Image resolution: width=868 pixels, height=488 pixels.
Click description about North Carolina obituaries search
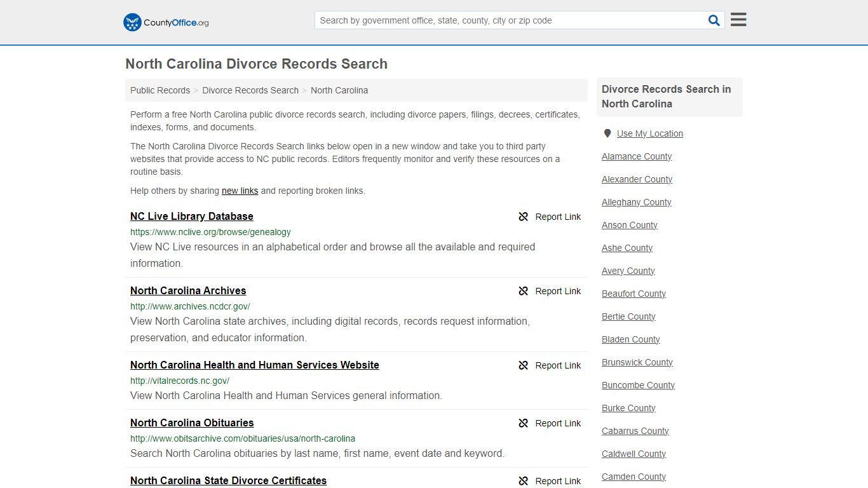coord(317,453)
